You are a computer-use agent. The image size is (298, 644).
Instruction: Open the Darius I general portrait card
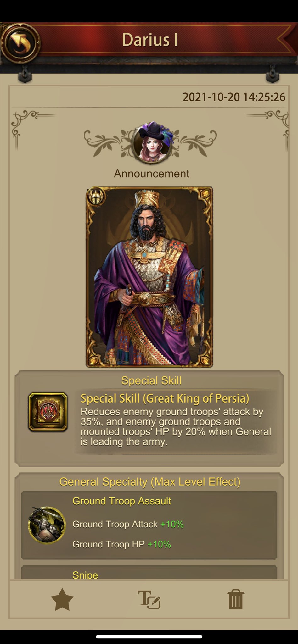[149, 277]
